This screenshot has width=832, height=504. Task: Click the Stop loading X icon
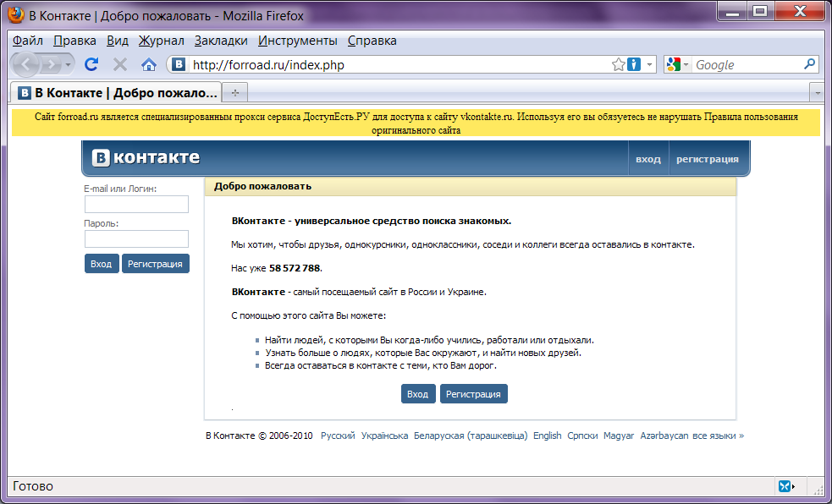coord(120,64)
